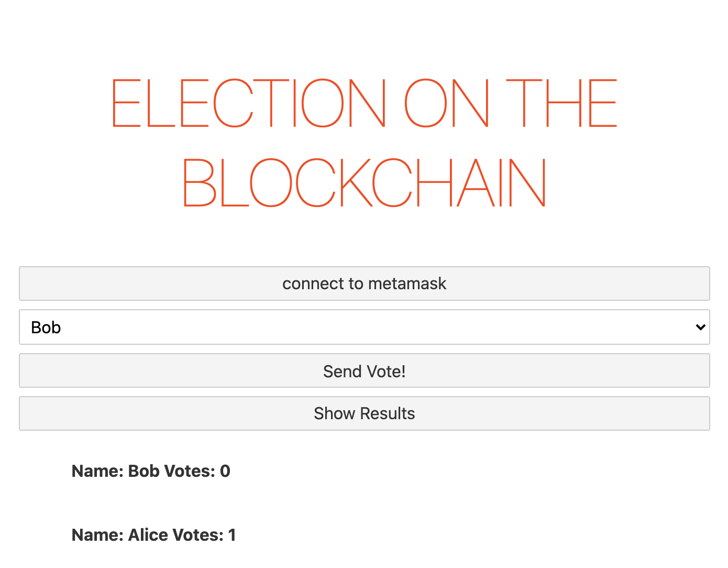Click the dropdown chevron arrow
This screenshot has width=728, height=568.
pyautogui.click(x=700, y=327)
